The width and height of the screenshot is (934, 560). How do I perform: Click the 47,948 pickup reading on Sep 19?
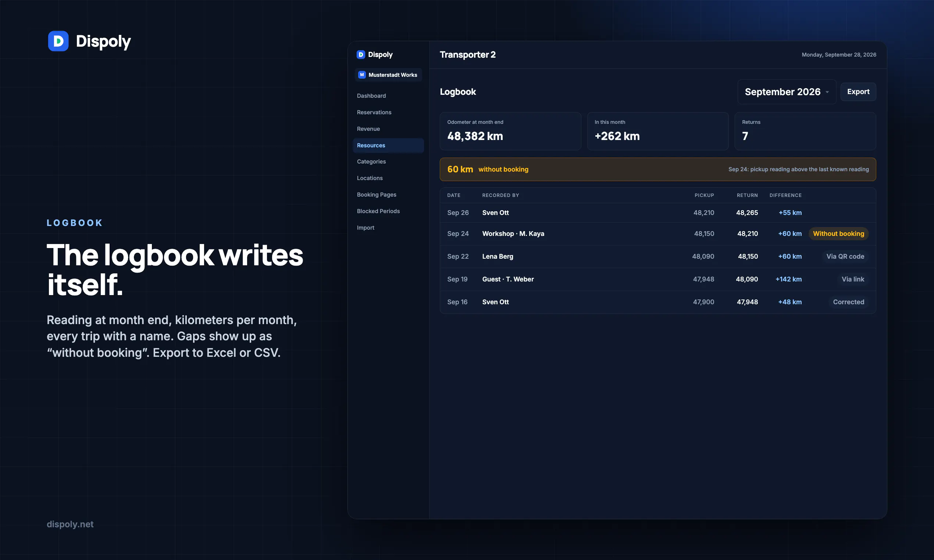click(x=703, y=279)
